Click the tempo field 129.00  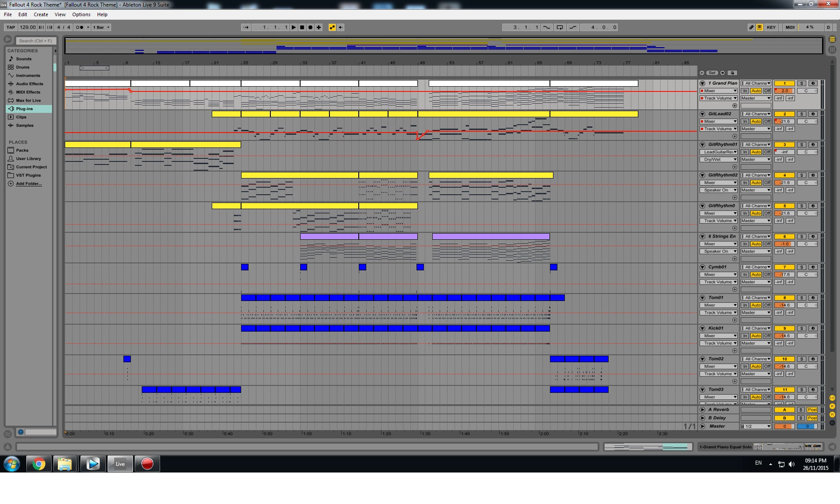pos(28,27)
